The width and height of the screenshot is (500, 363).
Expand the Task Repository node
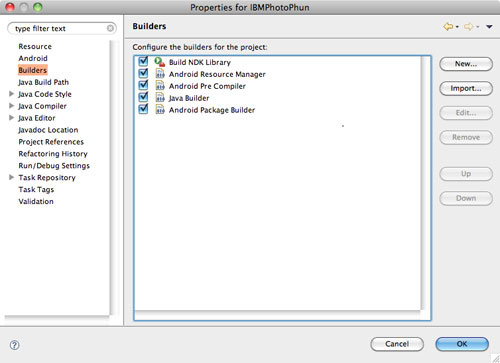click(x=11, y=177)
